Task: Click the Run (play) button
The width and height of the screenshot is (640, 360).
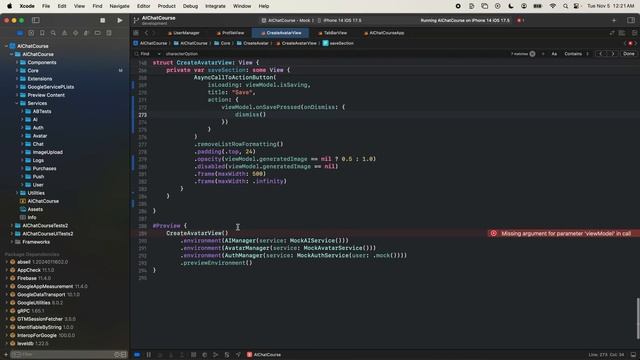Action: pos(120,20)
